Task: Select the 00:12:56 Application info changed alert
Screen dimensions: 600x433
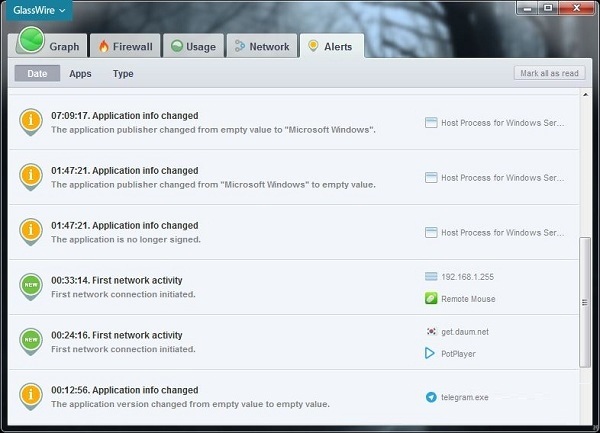Action: [200, 397]
